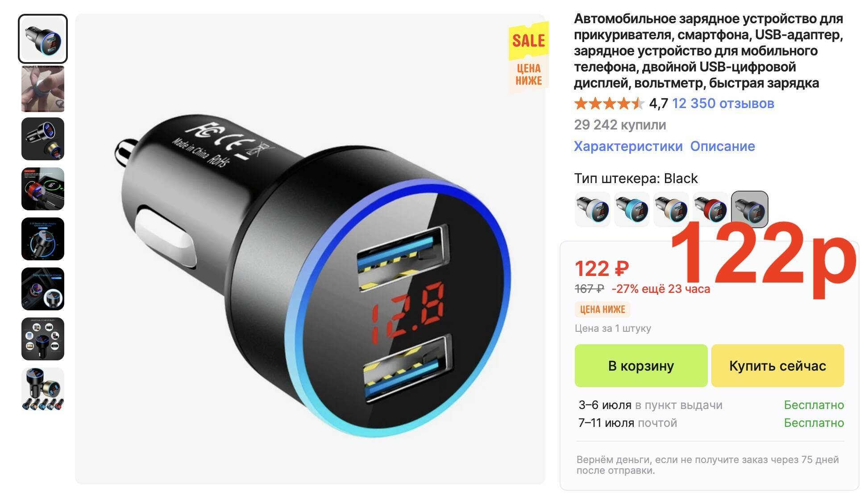Viewport: 868px width, 497px height.
Task: Open the hand-holding charger video thumbnail
Action: tap(43, 89)
